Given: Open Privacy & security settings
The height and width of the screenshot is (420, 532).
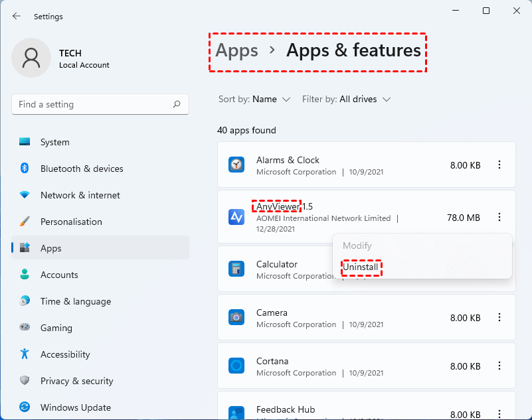Looking at the screenshot, I should (76, 381).
